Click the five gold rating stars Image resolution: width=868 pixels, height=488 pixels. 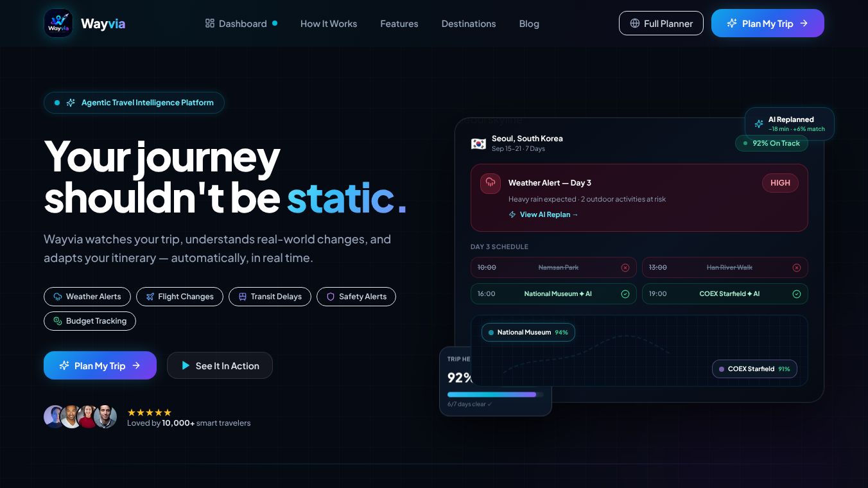[x=150, y=412]
